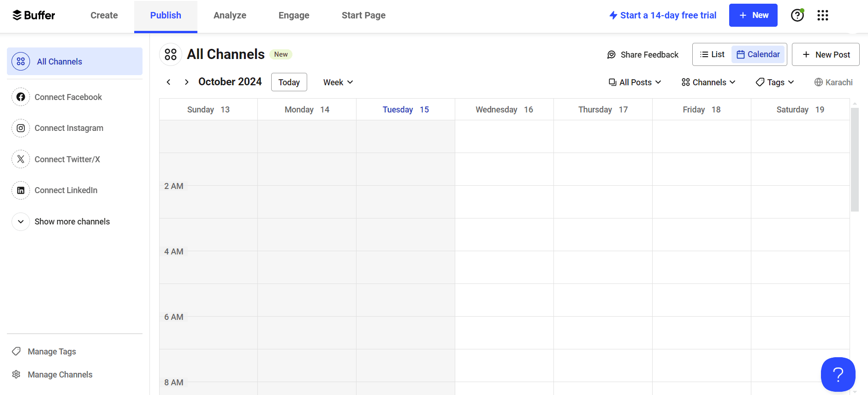Go to previous week with left arrow
The height and width of the screenshot is (395, 868).
(169, 82)
